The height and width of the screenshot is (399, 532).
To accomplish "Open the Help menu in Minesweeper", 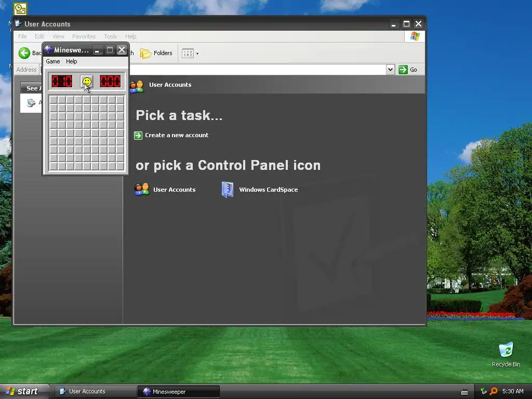I will [71, 61].
